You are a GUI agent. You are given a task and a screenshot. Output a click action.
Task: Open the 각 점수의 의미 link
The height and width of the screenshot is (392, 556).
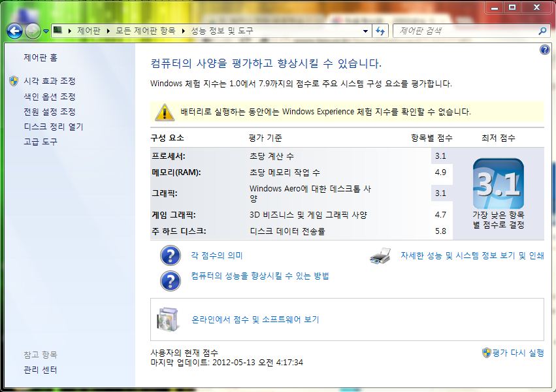pos(217,255)
